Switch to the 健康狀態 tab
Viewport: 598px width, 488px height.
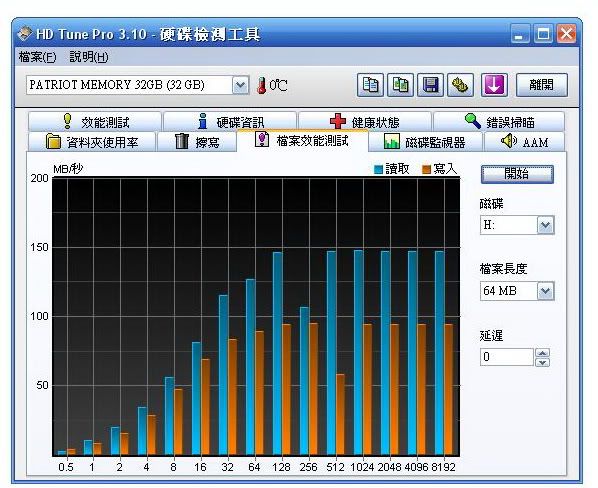tap(365, 122)
